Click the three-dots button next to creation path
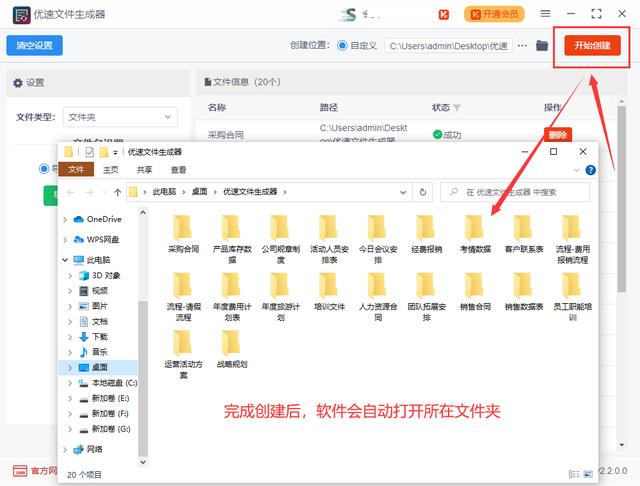 (522, 45)
